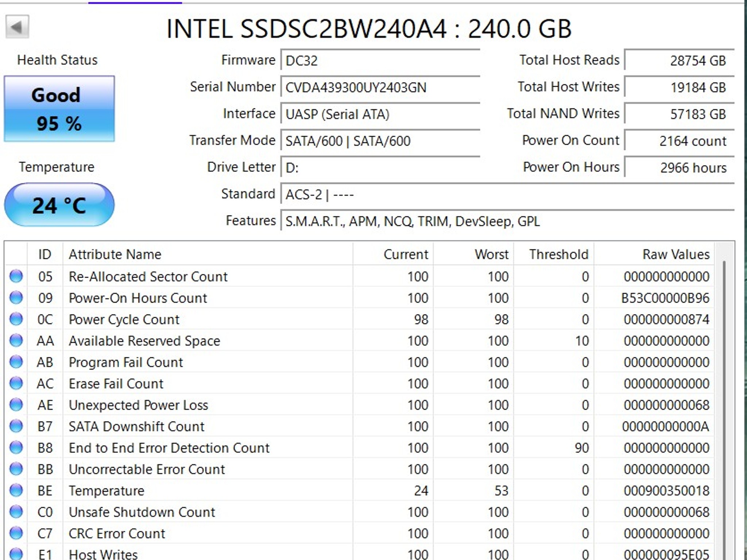Screen dimensions: 747x560
Task: Click the Serial Number field CVDA439300UY2403GN
Action: click(380, 87)
